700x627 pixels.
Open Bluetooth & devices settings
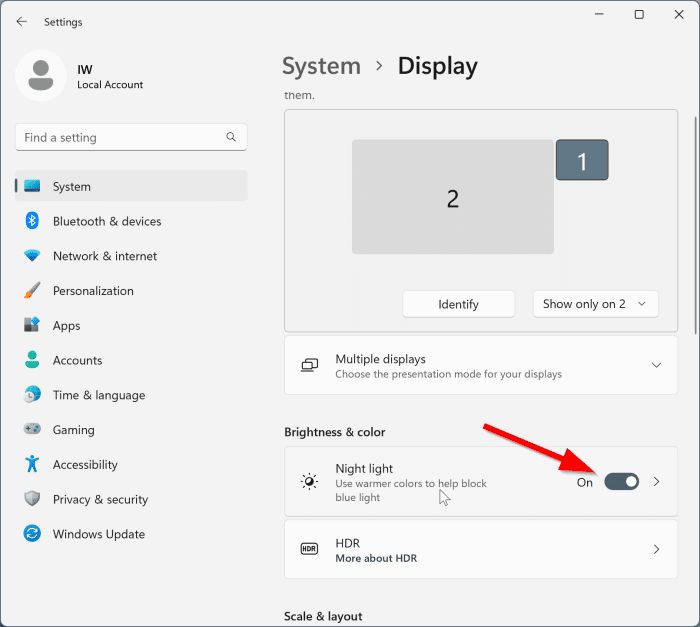(x=131, y=221)
